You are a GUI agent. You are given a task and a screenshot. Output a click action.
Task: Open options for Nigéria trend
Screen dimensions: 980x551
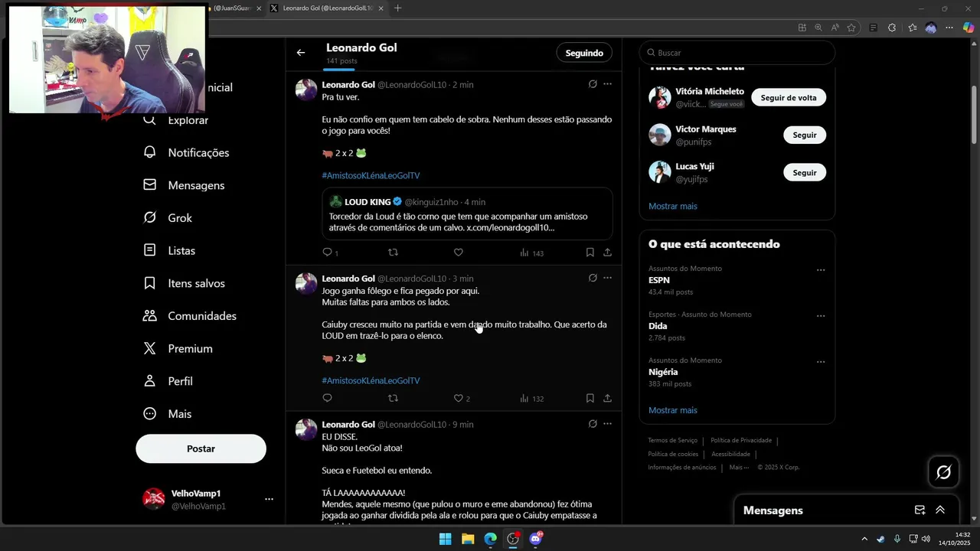coord(821,362)
